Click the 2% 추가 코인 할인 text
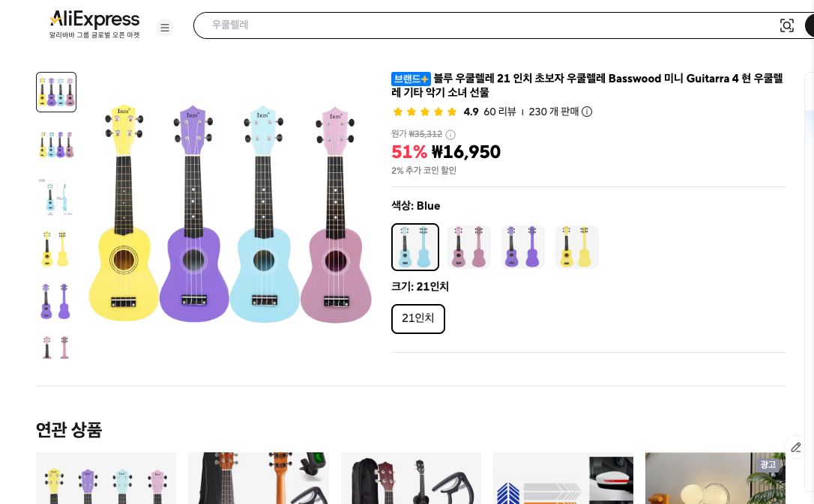Screen dimensions: 814x504 tap(423, 171)
